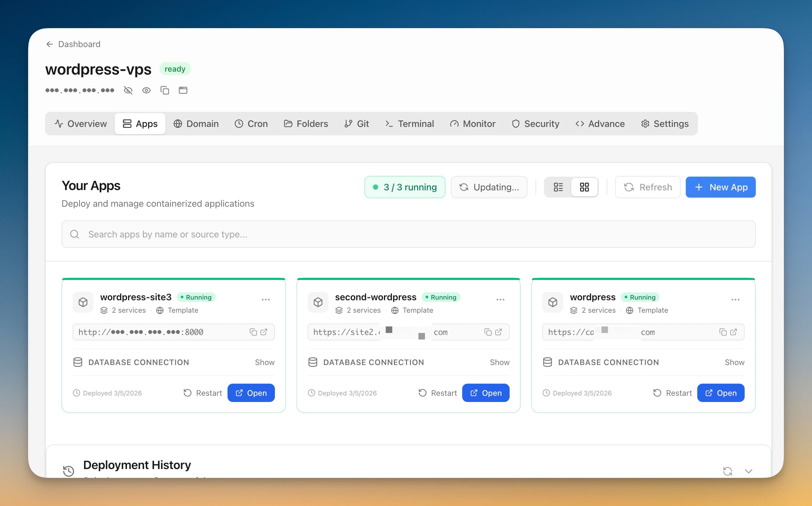Refresh the Deployment History list
The height and width of the screenshot is (506, 812).
click(727, 471)
